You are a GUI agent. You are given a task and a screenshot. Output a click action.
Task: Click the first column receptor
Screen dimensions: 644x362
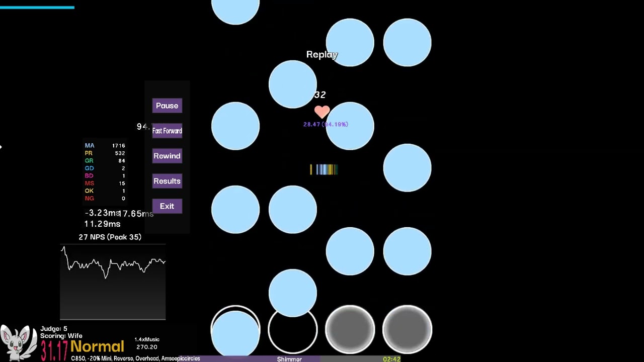[x=235, y=329]
